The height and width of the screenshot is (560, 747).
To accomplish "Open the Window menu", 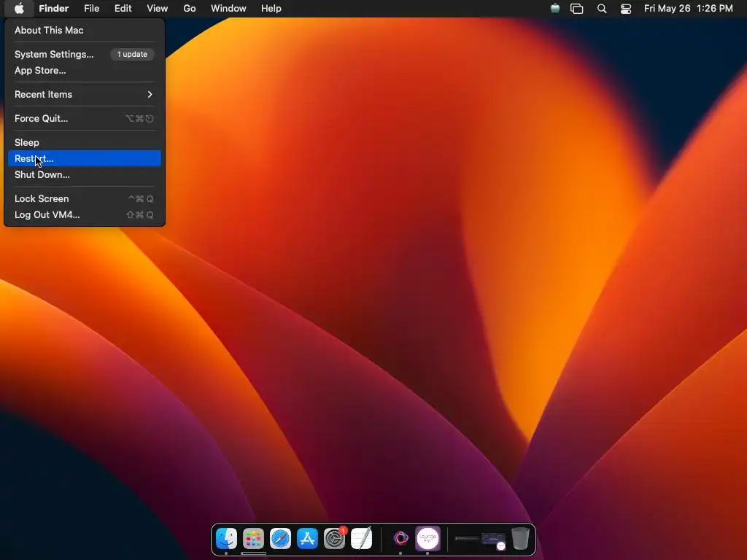I will tap(228, 9).
